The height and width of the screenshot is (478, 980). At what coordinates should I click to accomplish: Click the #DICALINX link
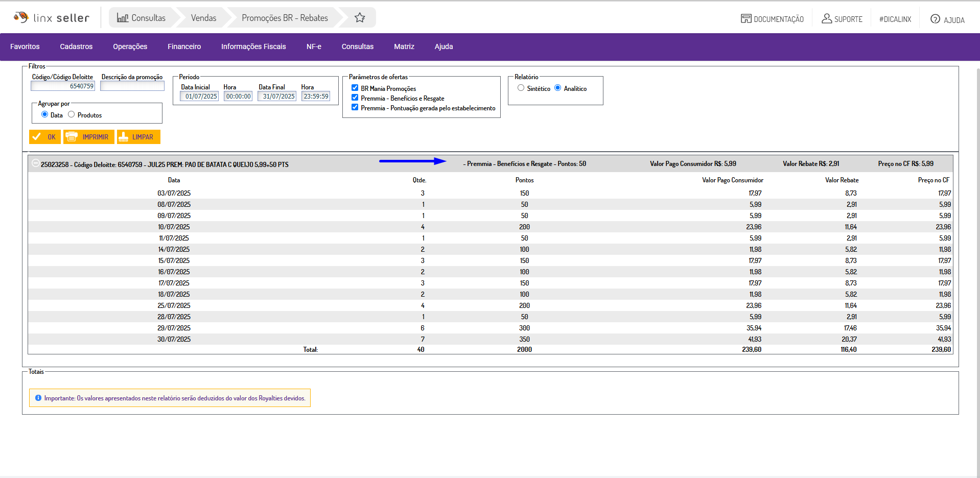(895, 19)
